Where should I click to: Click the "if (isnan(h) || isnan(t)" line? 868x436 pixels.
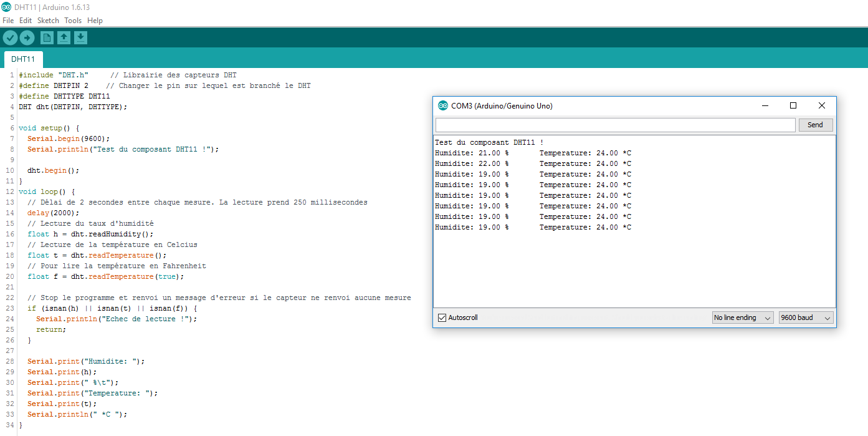[112, 308]
